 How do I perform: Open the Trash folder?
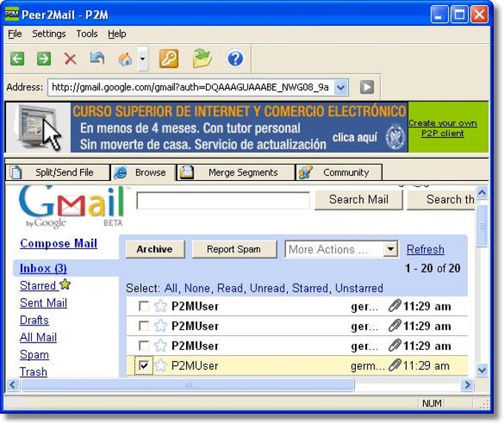(x=33, y=372)
